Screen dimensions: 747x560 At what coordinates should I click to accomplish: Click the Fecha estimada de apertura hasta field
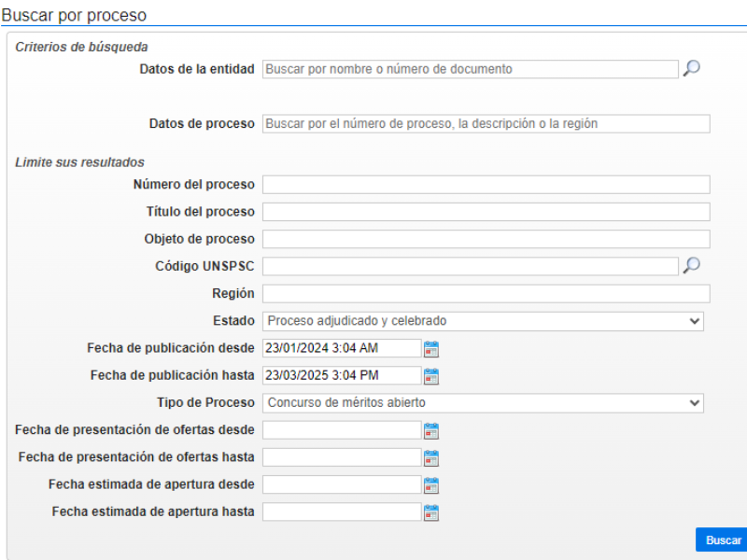[x=342, y=512]
